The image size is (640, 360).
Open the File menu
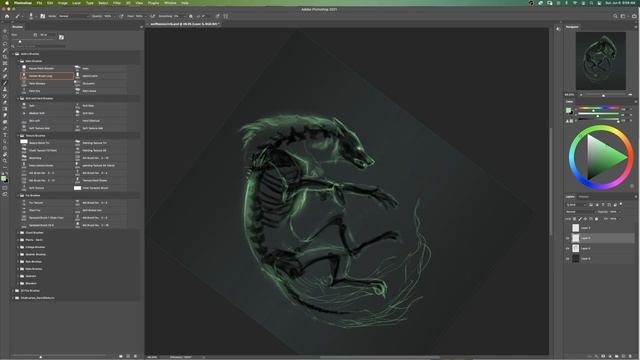coord(39,3)
